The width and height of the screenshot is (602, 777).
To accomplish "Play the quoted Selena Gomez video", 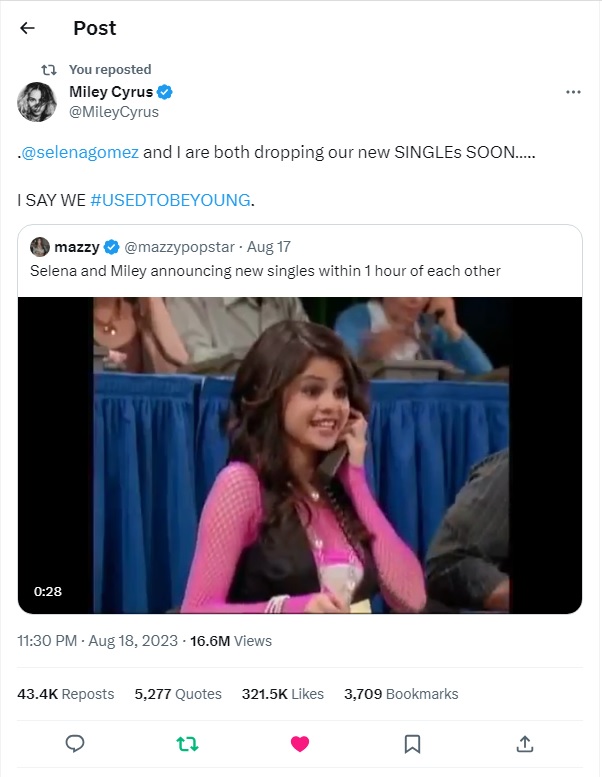I will pos(300,455).
